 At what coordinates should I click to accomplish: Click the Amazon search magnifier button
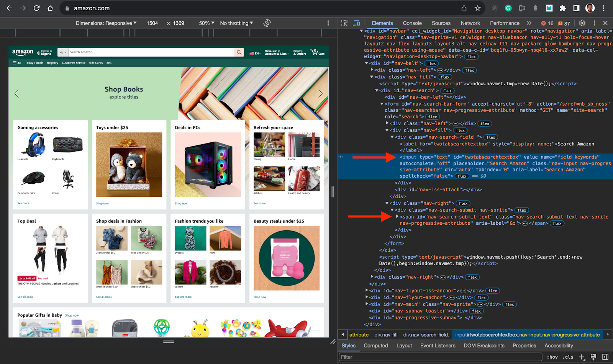(239, 52)
